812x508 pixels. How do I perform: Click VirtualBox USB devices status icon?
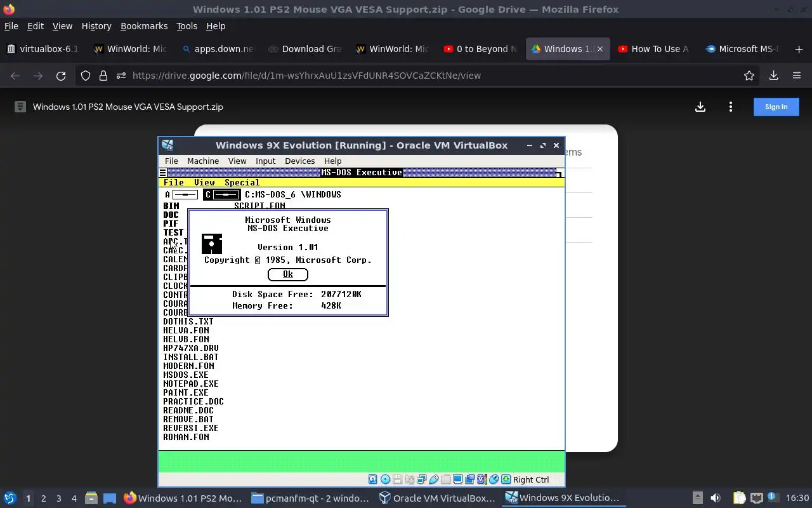click(434, 479)
